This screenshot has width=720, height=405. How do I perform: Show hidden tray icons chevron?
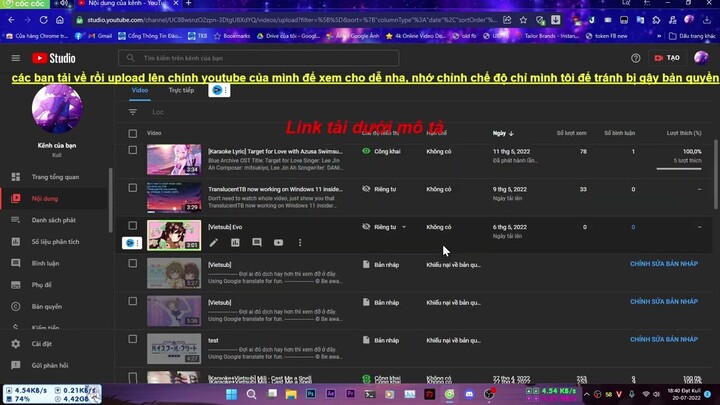coord(586,394)
